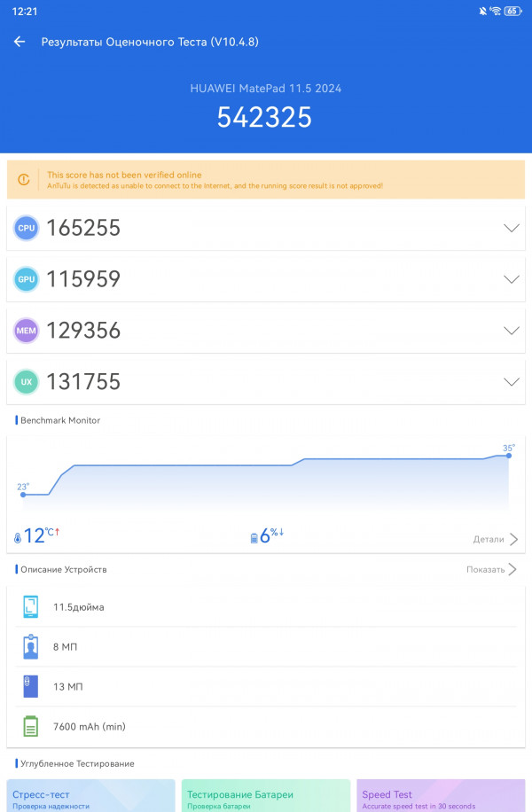Click the rear camera icon beside 13 МП

(30, 687)
